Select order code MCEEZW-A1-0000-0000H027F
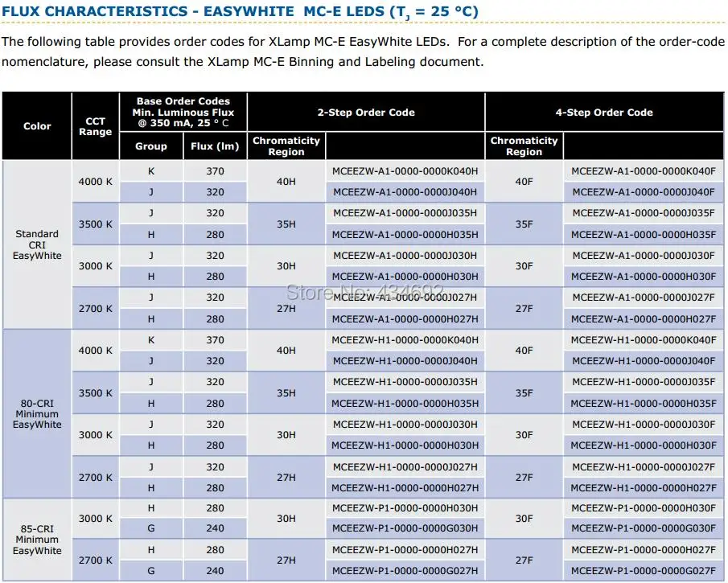 644,319
